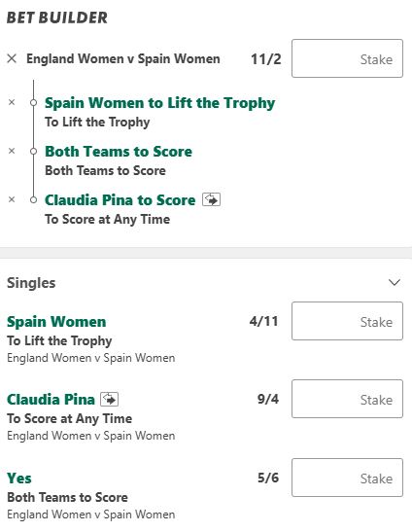Click the substitution icon beside Claudia Pina single
Viewport: 412px width, 532px height.
(x=109, y=399)
